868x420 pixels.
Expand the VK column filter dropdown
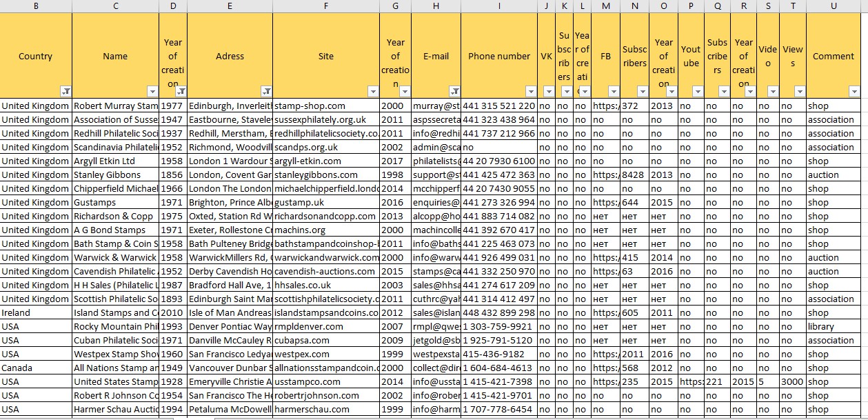coord(549,91)
